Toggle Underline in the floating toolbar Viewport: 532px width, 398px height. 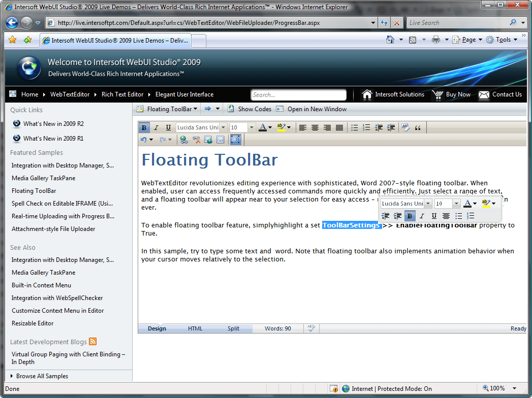tap(434, 216)
